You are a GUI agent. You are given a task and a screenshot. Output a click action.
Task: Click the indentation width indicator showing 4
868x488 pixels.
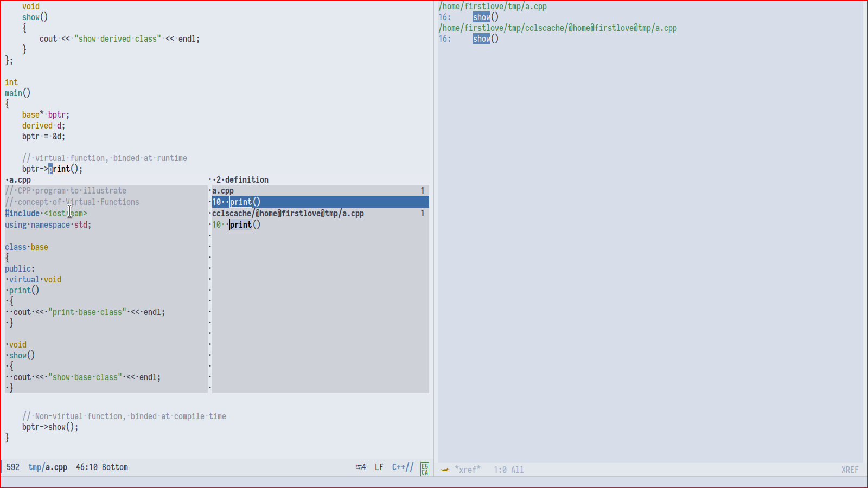tap(361, 467)
